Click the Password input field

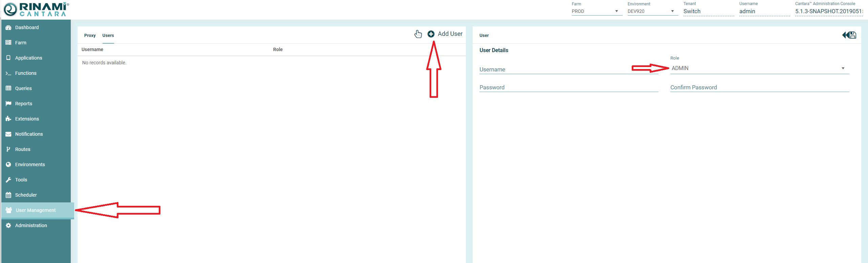568,87
